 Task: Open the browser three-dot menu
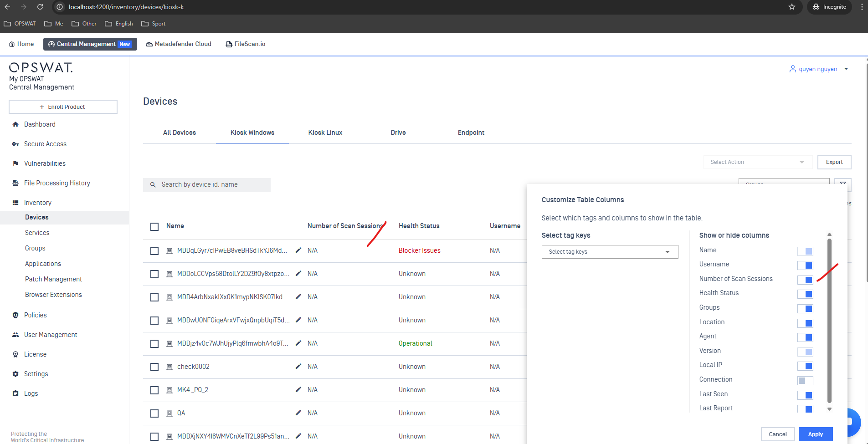click(862, 7)
